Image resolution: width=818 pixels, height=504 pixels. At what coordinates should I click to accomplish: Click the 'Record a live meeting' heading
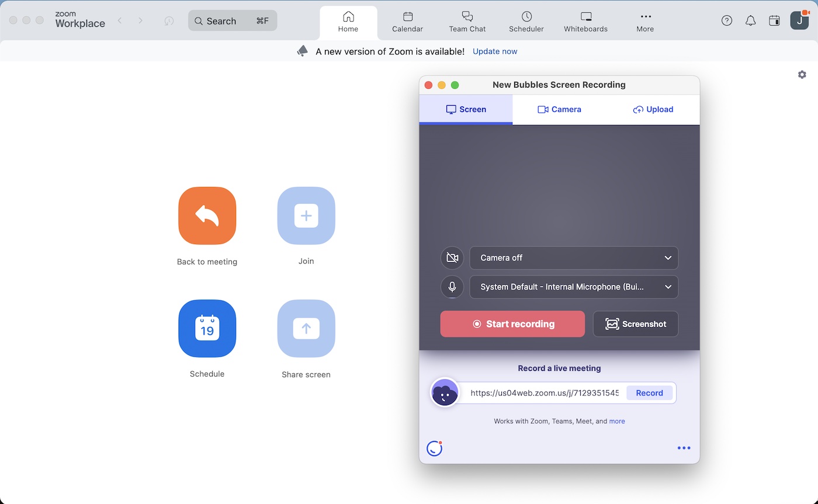click(559, 369)
